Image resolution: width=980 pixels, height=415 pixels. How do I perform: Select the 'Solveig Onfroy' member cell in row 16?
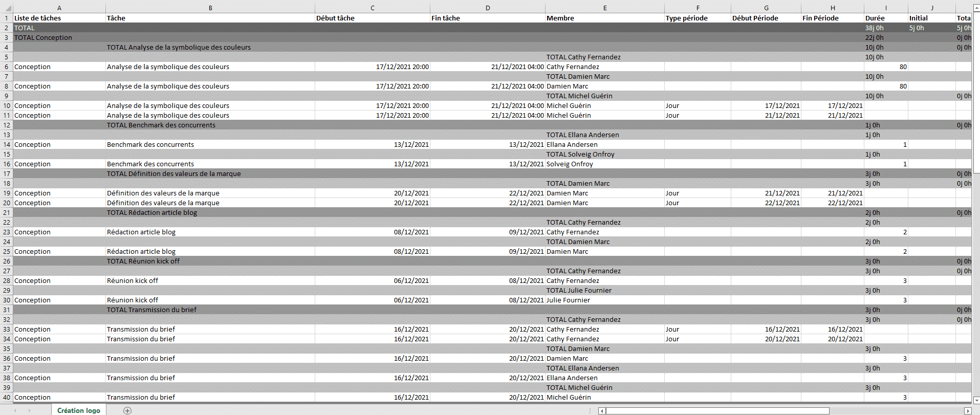(x=605, y=164)
